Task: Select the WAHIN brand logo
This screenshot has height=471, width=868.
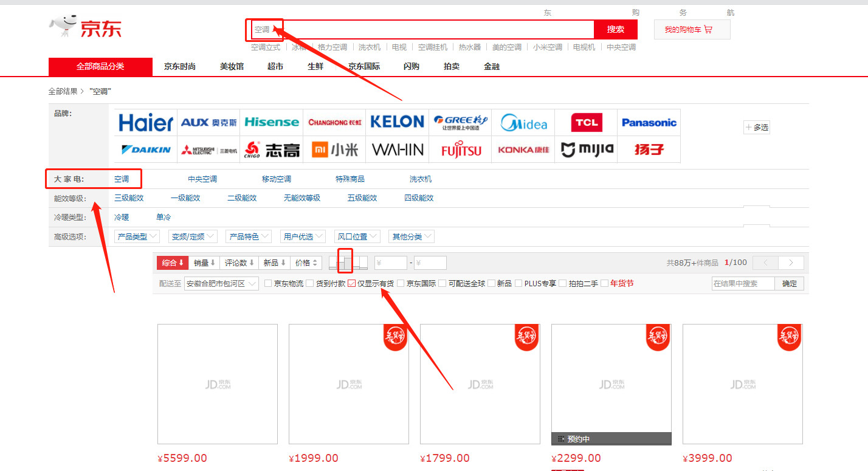Action: pos(398,150)
